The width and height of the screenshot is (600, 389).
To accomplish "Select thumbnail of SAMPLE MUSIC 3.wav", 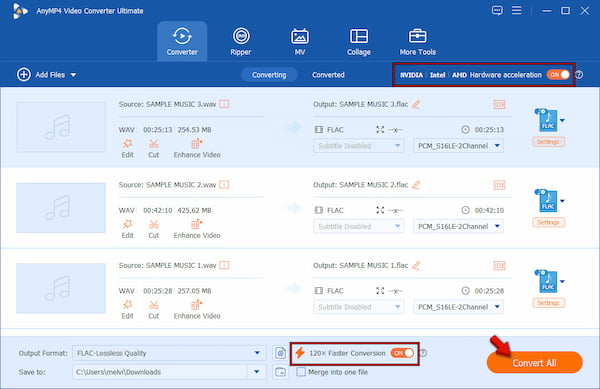I will tap(61, 127).
